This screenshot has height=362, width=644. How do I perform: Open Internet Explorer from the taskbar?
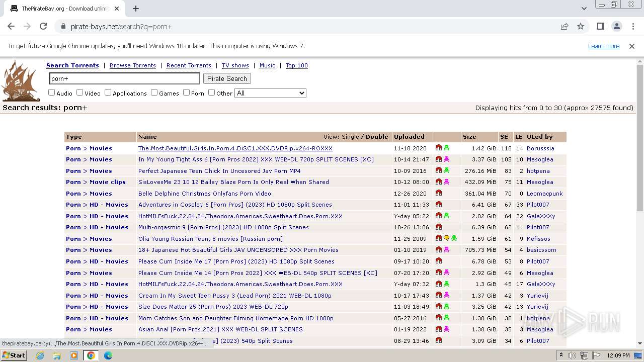(40, 355)
